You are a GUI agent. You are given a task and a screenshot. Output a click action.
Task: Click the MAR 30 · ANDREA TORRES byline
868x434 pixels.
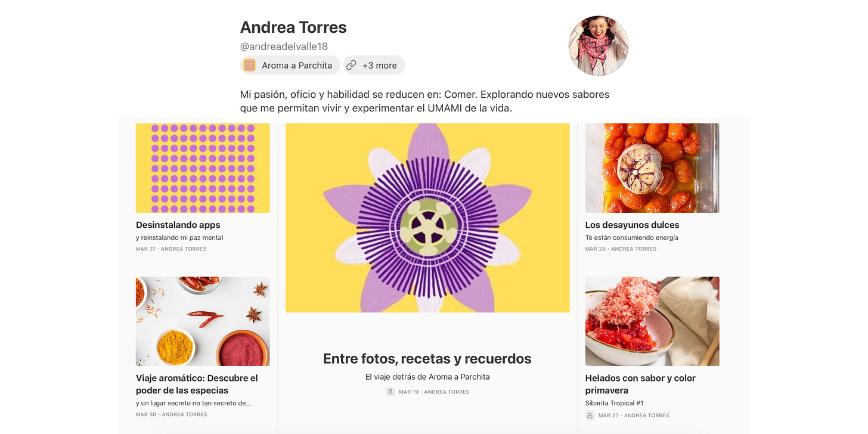click(x=172, y=415)
